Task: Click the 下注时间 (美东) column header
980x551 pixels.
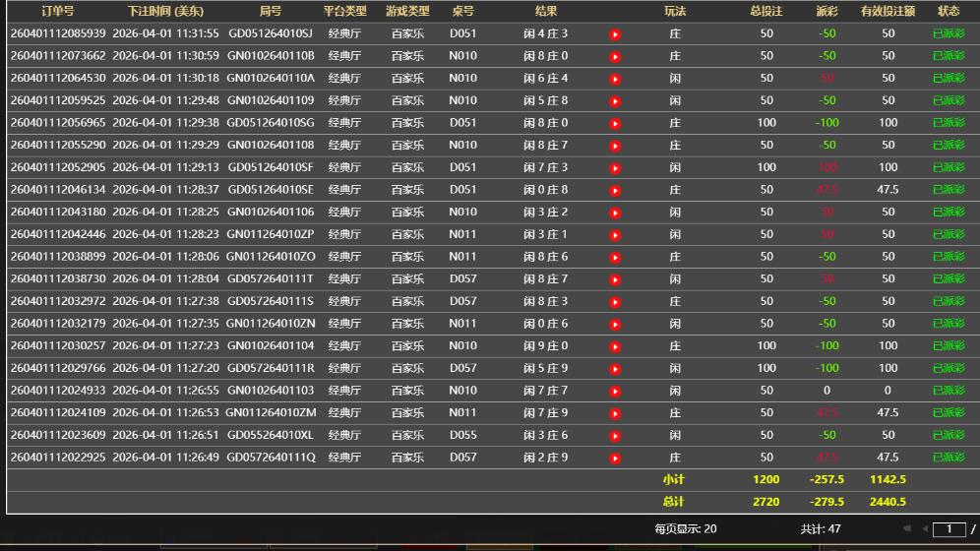Action: click(x=165, y=12)
